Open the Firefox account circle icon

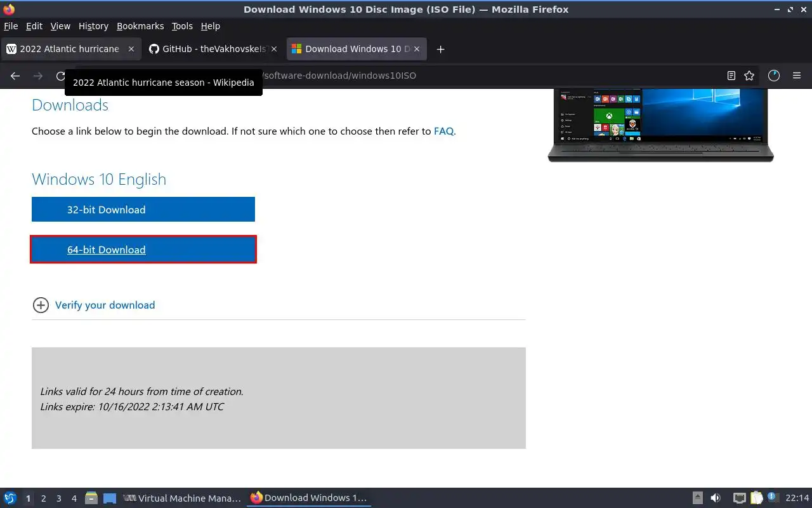click(x=774, y=76)
